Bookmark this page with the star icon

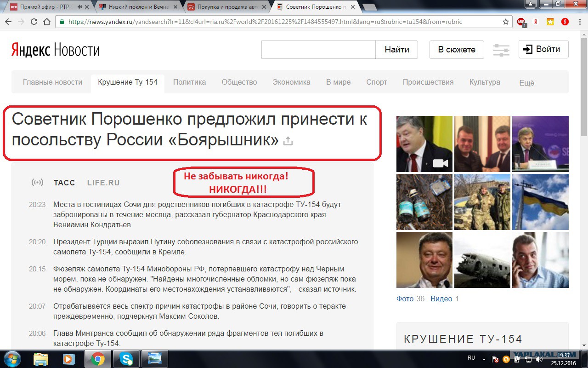[506, 22]
